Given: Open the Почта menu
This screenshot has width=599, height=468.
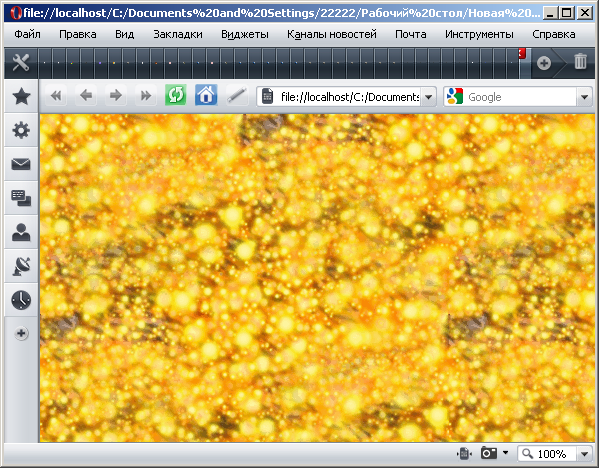Looking at the screenshot, I should click(411, 34).
